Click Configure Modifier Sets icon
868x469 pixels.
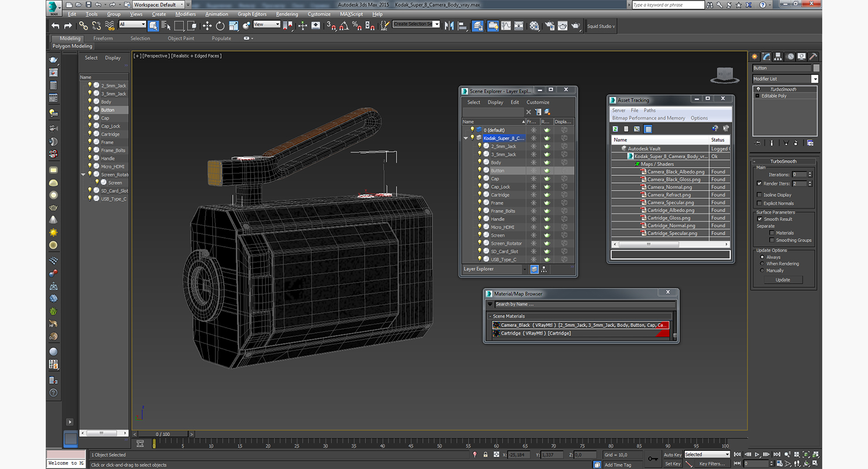click(810, 142)
